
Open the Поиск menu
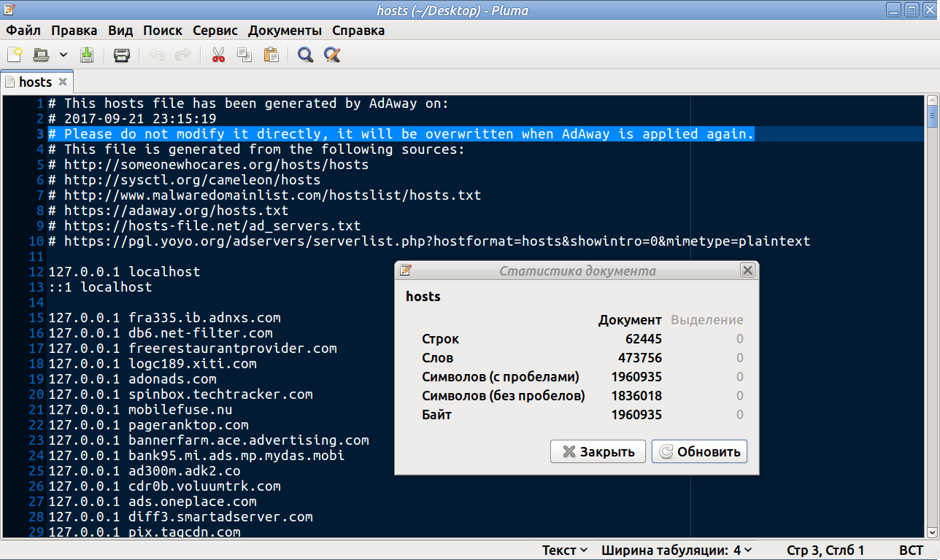tap(163, 31)
